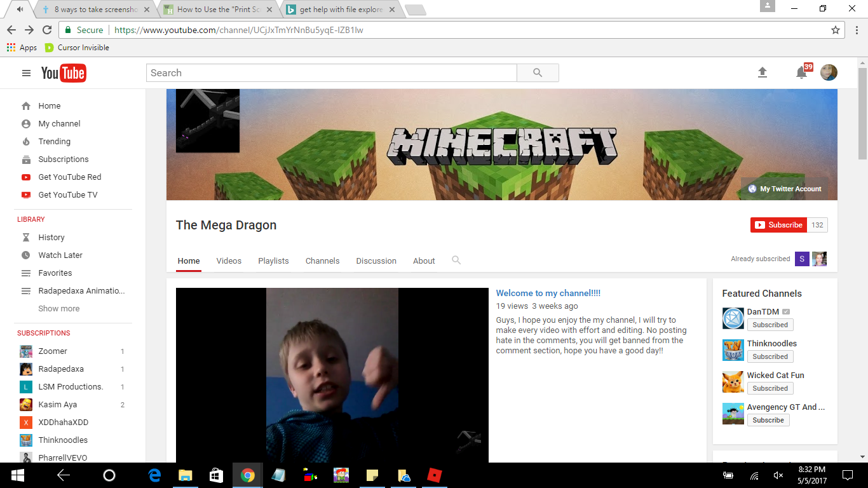Image resolution: width=868 pixels, height=488 pixels.
Task: Open File Explorer from the taskbar
Action: click(186, 475)
